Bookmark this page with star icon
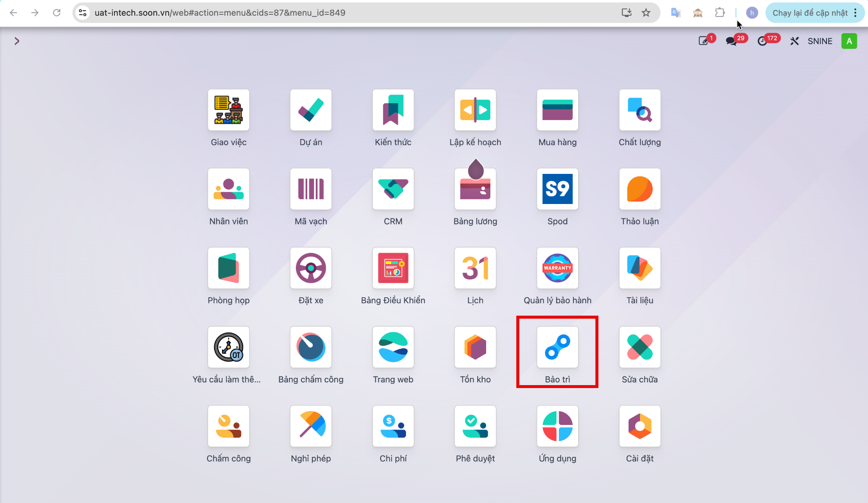 (646, 13)
